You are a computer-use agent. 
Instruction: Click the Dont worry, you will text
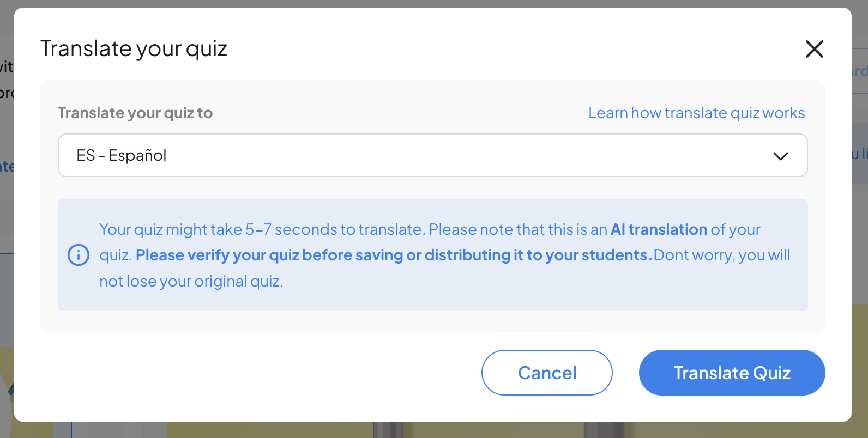(722, 255)
